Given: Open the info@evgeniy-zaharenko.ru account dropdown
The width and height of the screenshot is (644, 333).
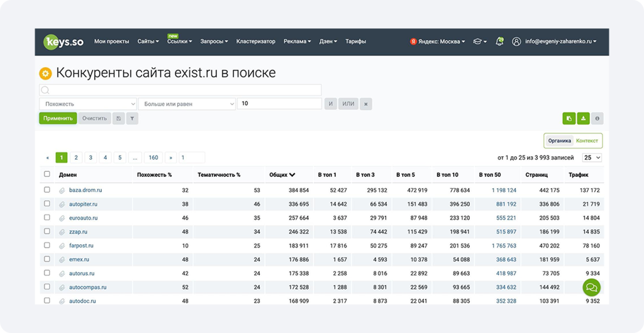Looking at the screenshot, I should tap(560, 42).
